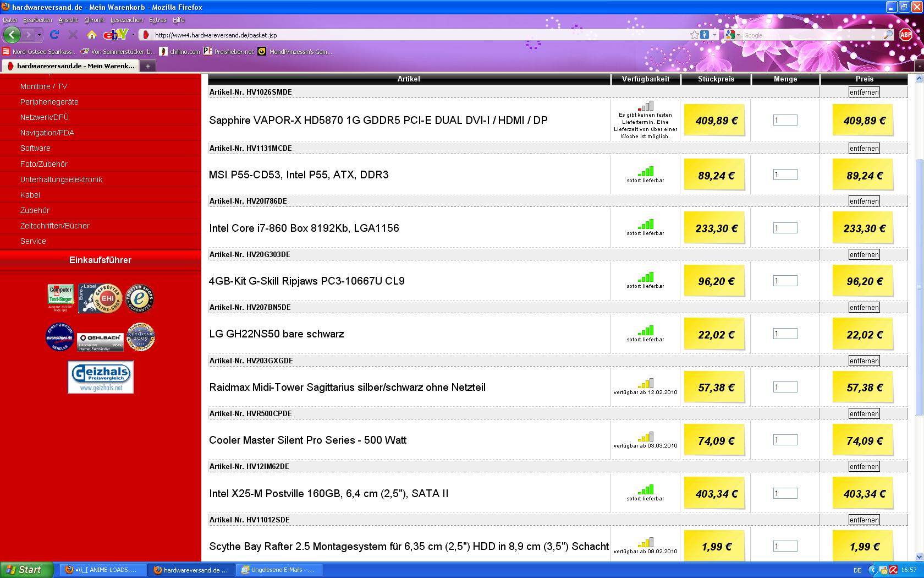Click quantity field for Intel X25-M Postville
Viewport: 924px width, 578px height.
click(x=785, y=493)
